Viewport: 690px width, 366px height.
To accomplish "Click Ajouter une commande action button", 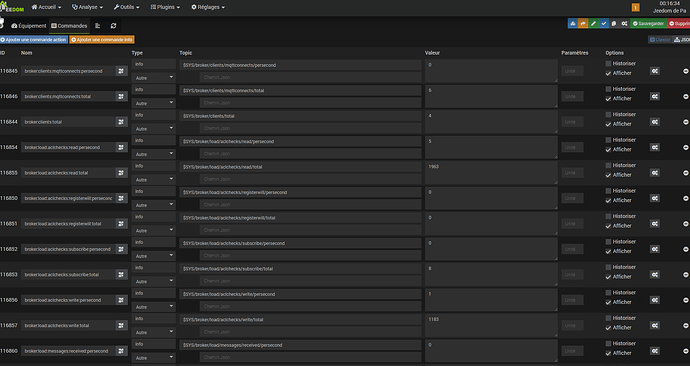I will click(33, 40).
